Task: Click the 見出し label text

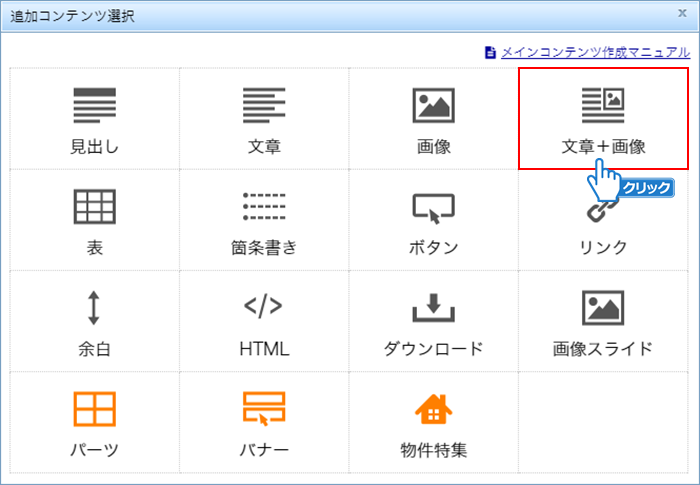Action: click(95, 146)
